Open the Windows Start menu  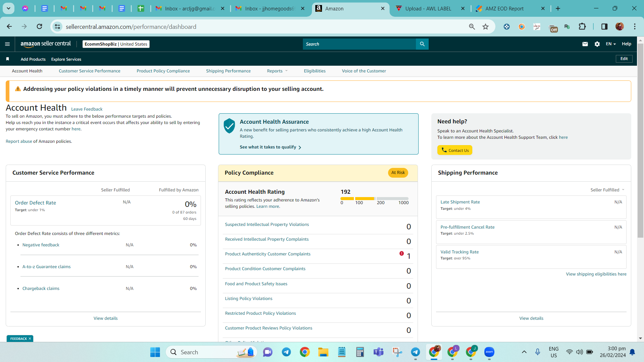155,352
